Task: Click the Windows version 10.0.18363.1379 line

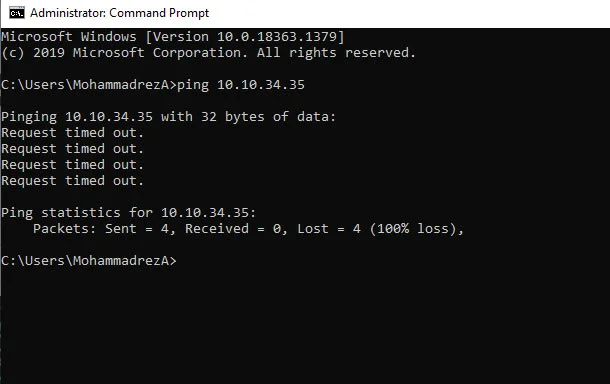Action: [x=173, y=37]
